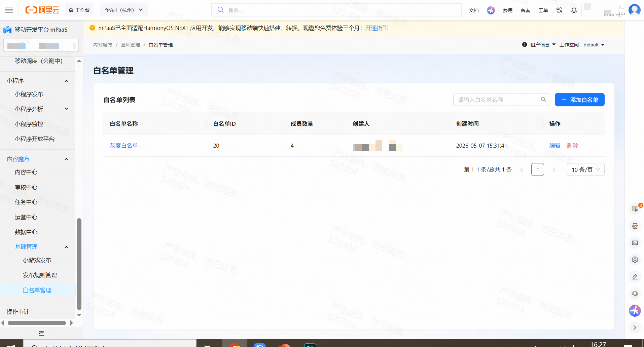The width and height of the screenshot is (644, 347).
Task: Select 移动调度（公测中）in sidebar
Action: [x=39, y=61]
